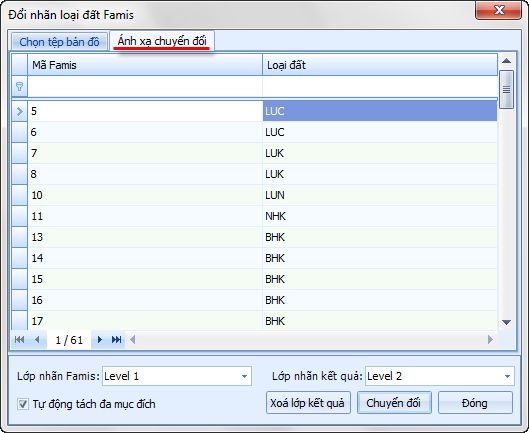Click the current row indicator arrow for row 5

coord(20,111)
